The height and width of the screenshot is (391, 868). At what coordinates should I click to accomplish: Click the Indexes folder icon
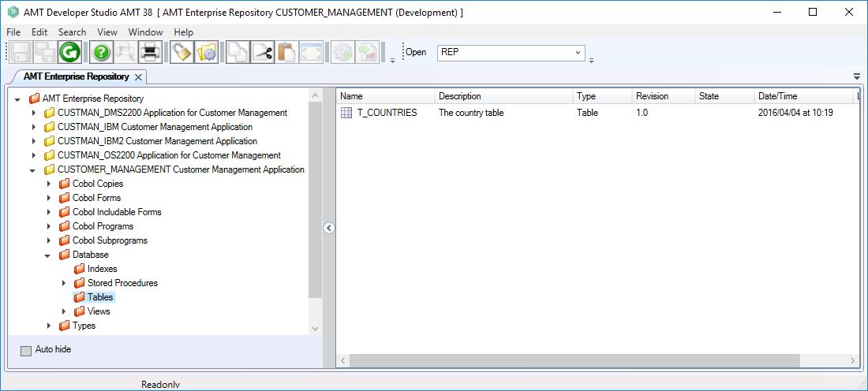79,269
